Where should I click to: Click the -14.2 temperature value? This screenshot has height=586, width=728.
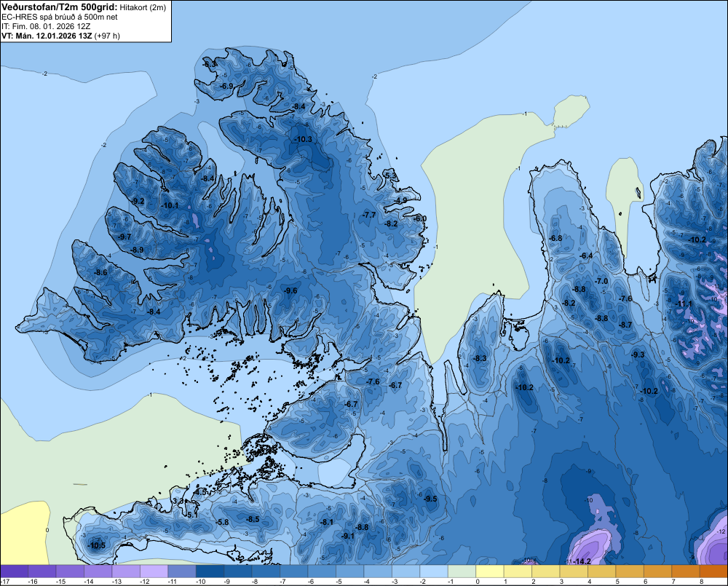click(582, 561)
